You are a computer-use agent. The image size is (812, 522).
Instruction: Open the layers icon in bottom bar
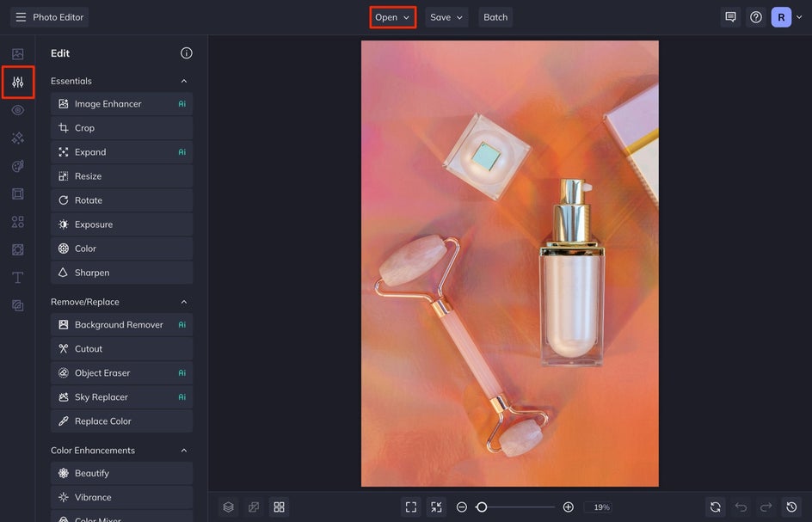pos(229,507)
